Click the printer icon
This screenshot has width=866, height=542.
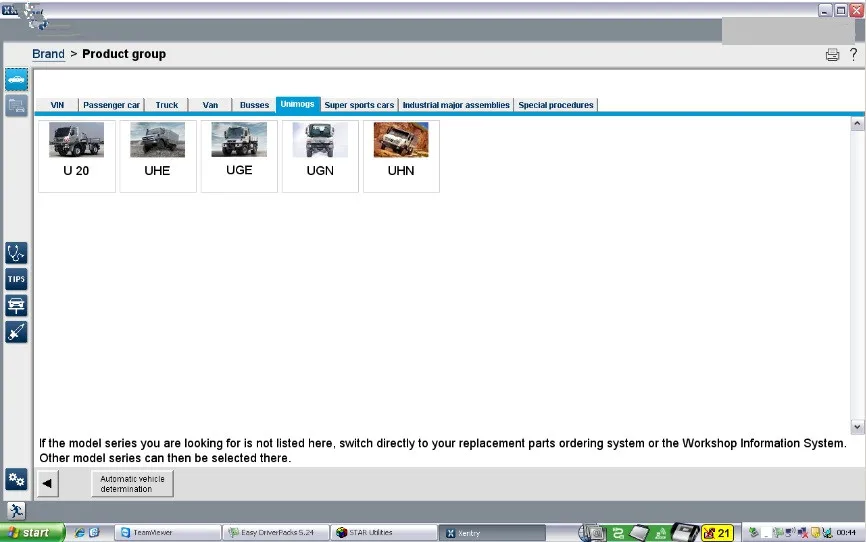click(832, 54)
